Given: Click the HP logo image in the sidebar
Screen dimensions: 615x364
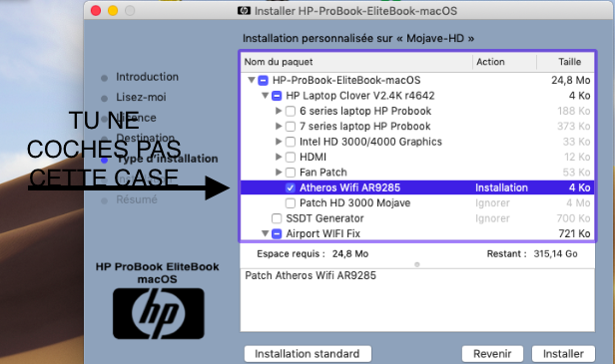Looking at the screenshot, I should coord(159,313).
